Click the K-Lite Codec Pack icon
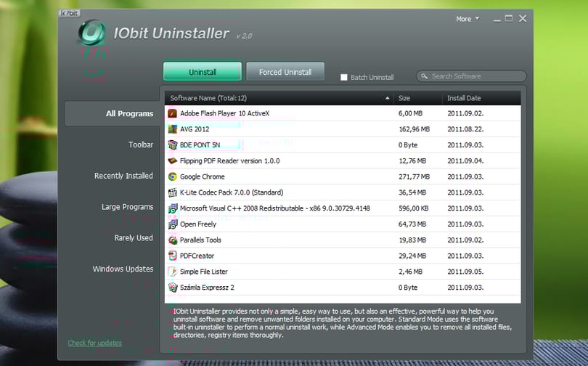The image size is (588, 366). [173, 192]
